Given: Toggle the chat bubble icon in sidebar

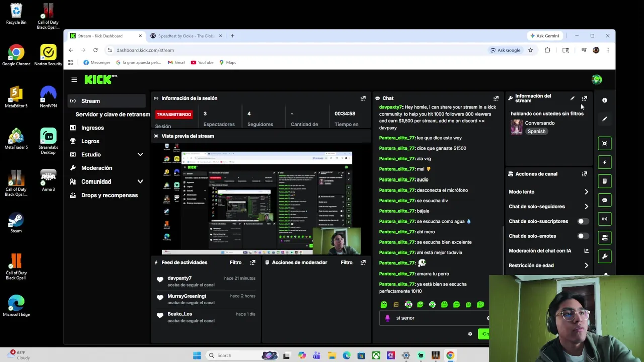Looking at the screenshot, I should tap(605, 200).
